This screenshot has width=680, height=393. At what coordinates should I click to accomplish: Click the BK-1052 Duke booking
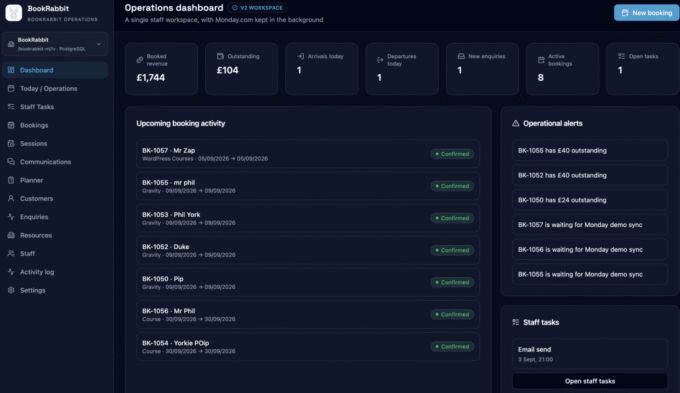308,250
